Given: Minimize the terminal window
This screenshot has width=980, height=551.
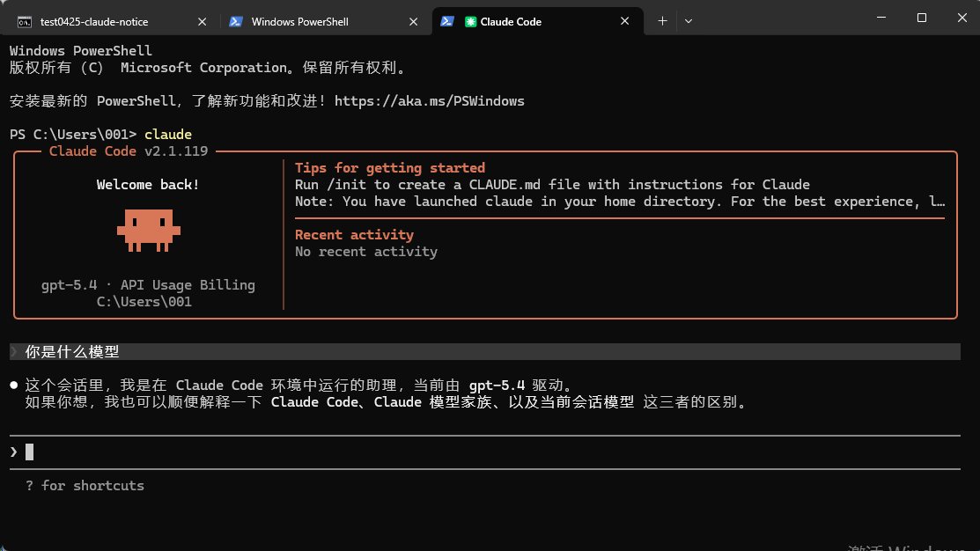Looking at the screenshot, I should pyautogui.click(x=881, y=18).
